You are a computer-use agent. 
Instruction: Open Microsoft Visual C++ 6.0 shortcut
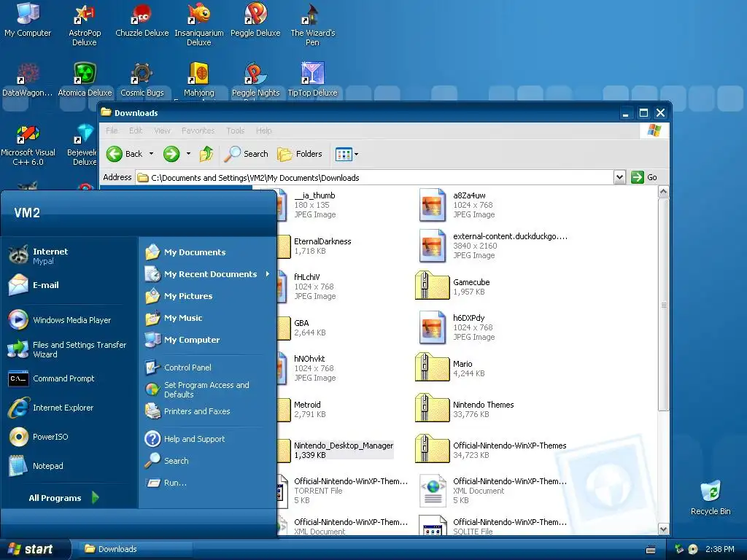(x=28, y=145)
